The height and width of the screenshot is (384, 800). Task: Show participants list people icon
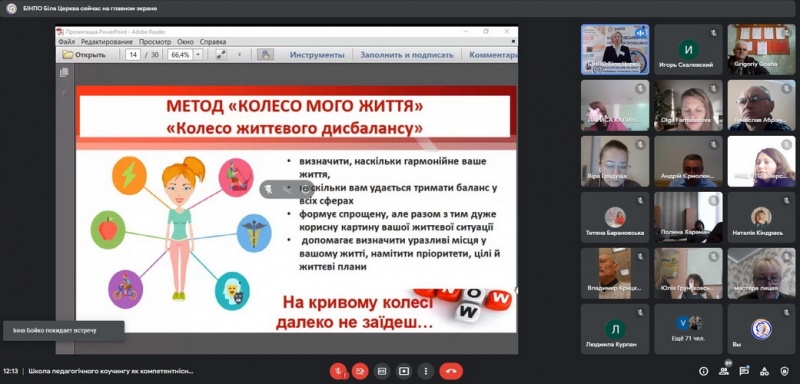point(723,371)
